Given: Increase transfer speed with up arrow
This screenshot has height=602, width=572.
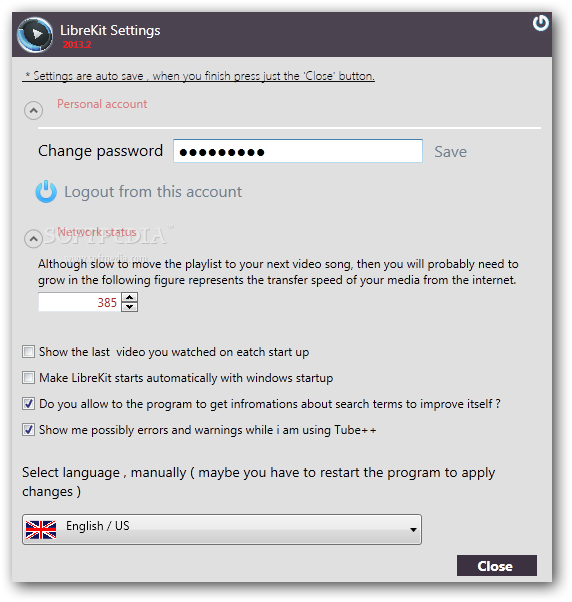Looking at the screenshot, I should tap(130, 297).
